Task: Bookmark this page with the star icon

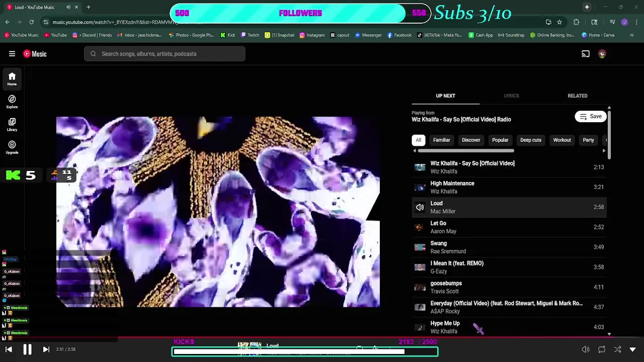Action: (x=559, y=22)
